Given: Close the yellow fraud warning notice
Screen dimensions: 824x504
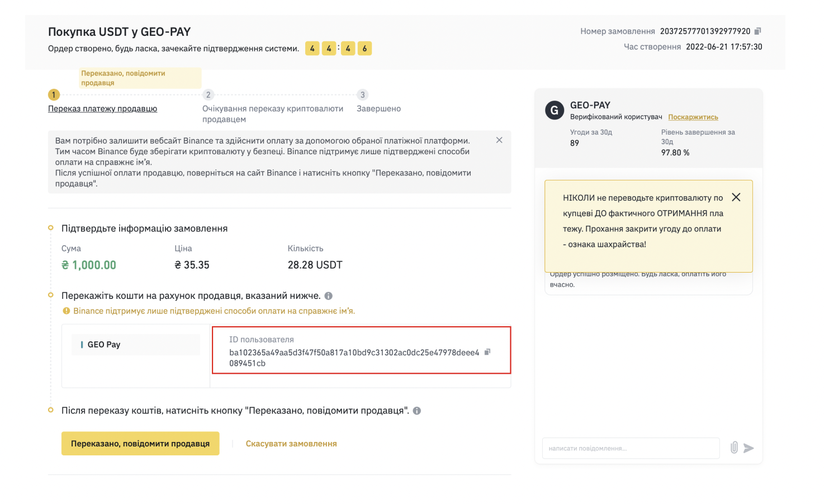Looking at the screenshot, I should click(736, 197).
